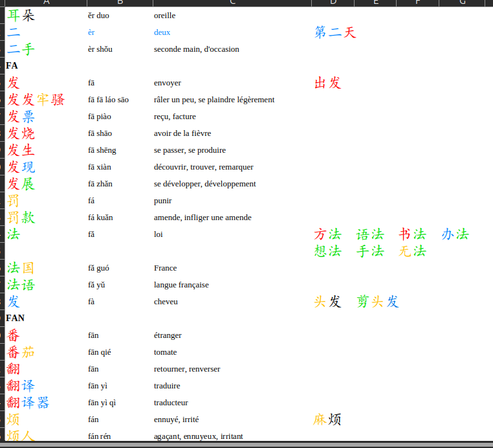Select column C header
493x448 pixels.
click(230, 3)
